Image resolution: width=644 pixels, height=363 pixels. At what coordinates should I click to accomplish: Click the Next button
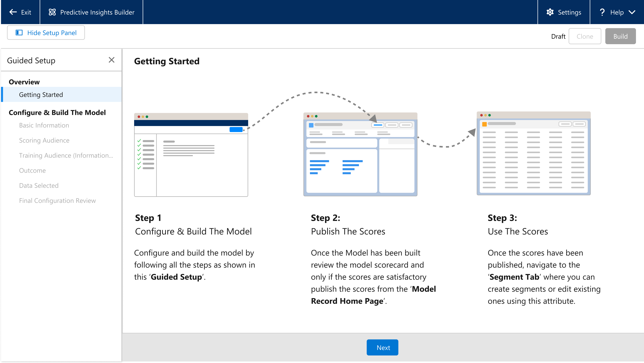pos(382,347)
